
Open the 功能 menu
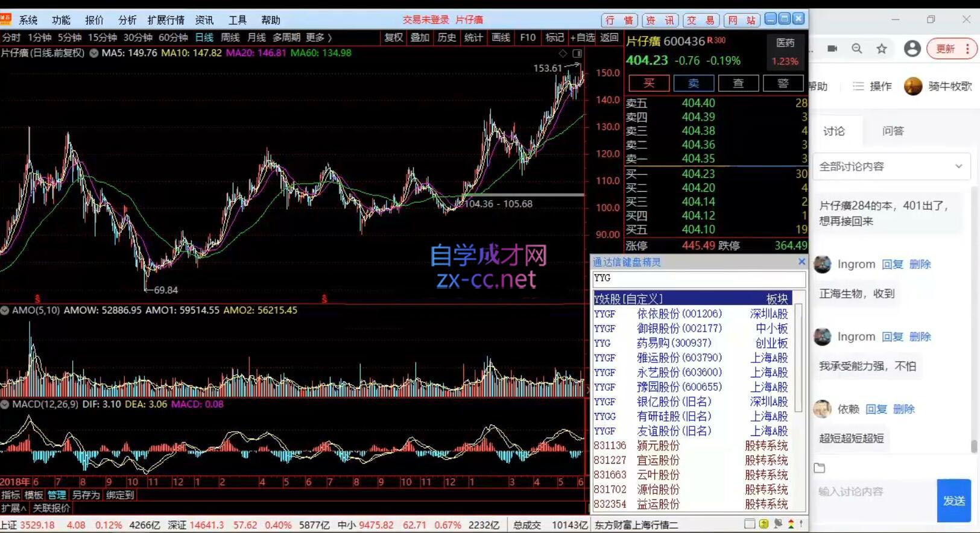pyautogui.click(x=61, y=20)
